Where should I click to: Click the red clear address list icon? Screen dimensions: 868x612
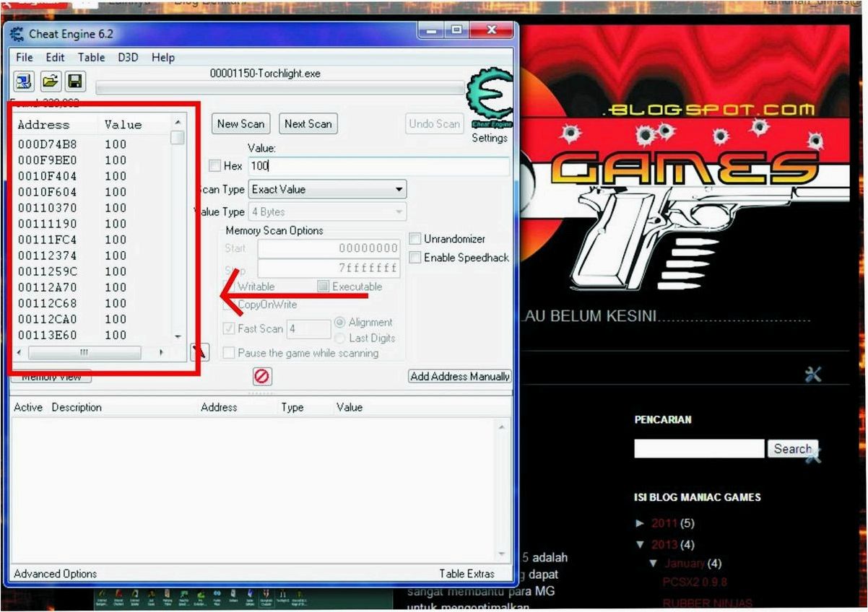pyautogui.click(x=261, y=376)
